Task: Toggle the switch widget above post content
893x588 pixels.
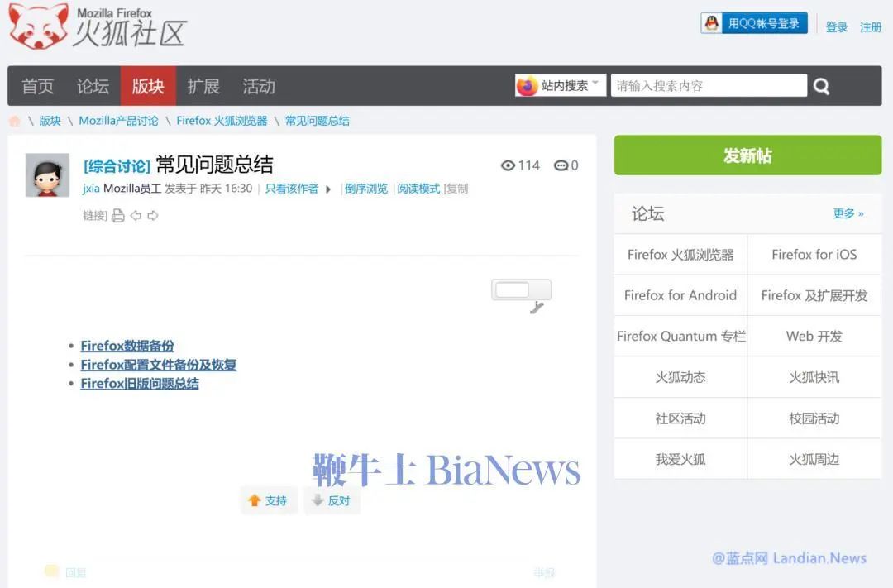Action: (521, 290)
